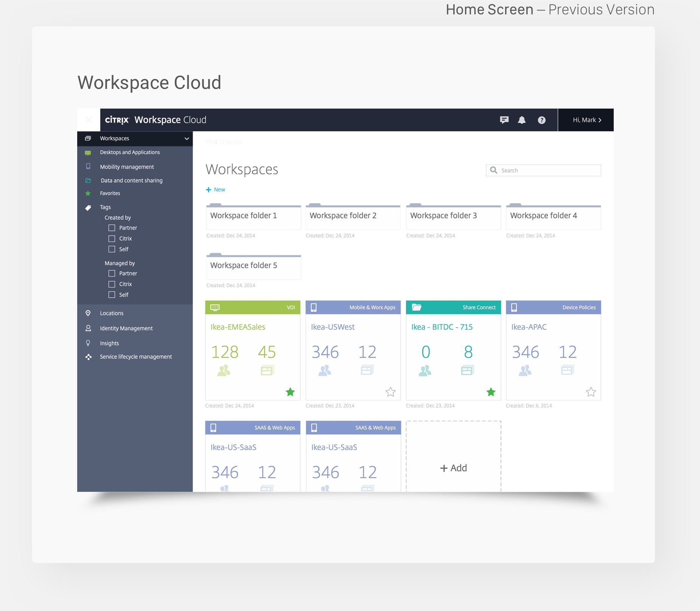700x611 pixels.
Task: Expand the Hi, Mark user menu
Action: pos(586,120)
